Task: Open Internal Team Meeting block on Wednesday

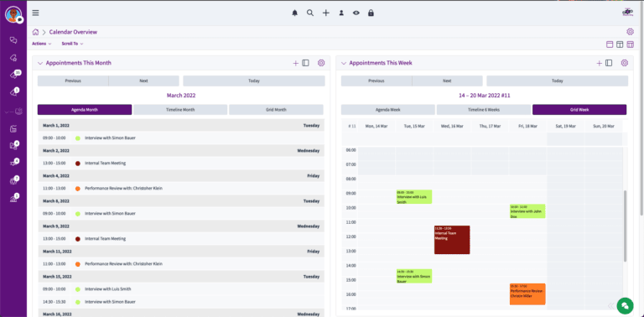Action: point(452,240)
